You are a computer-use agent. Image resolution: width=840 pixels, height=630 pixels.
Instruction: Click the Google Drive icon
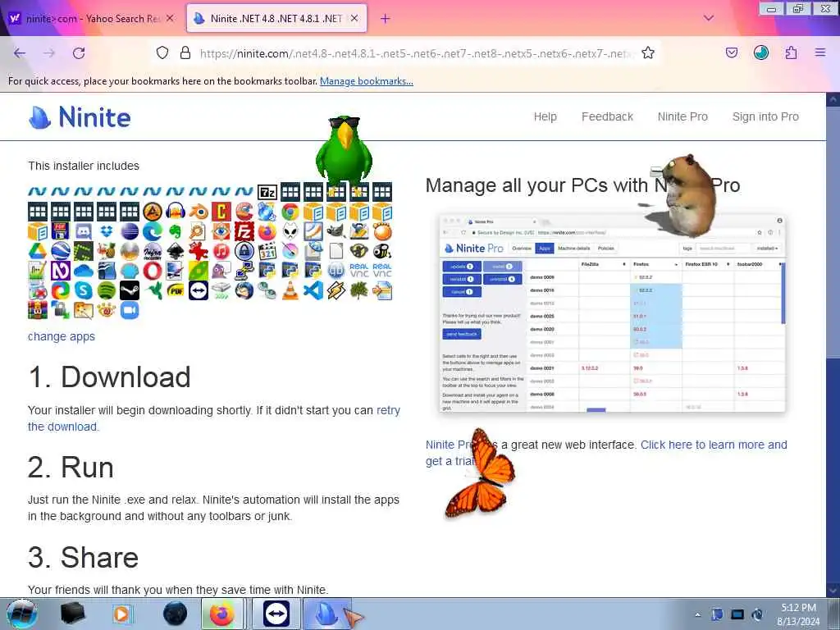coord(38,251)
